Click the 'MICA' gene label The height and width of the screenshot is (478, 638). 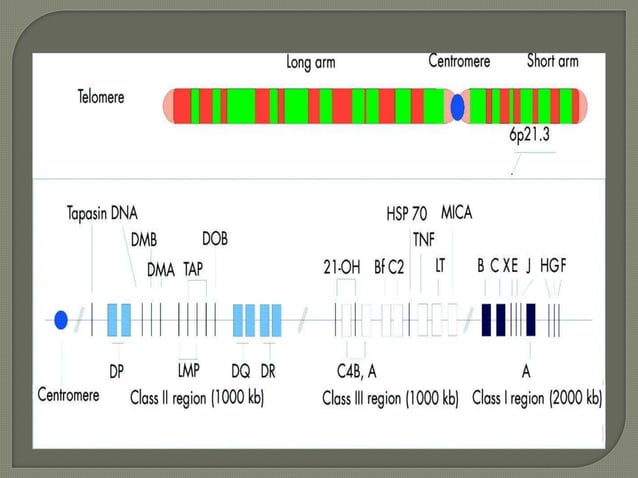coord(457,212)
